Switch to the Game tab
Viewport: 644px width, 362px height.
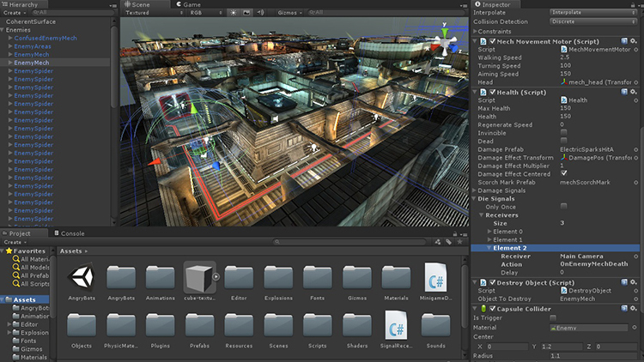189,4
